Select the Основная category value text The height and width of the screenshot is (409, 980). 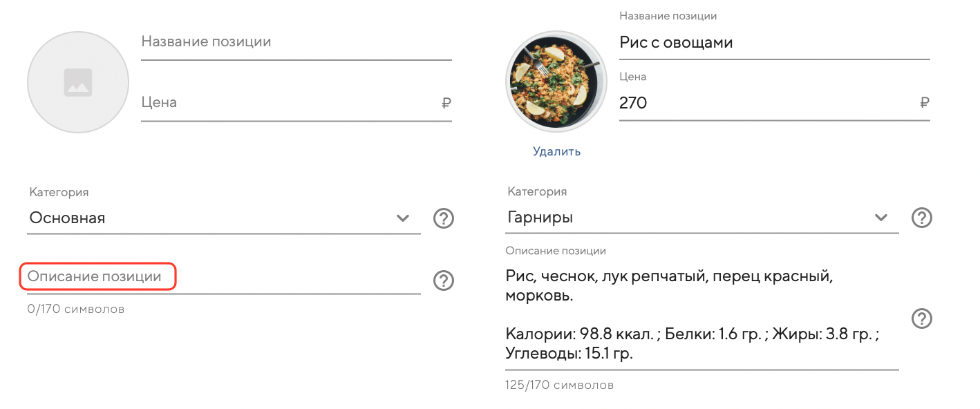click(67, 218)
